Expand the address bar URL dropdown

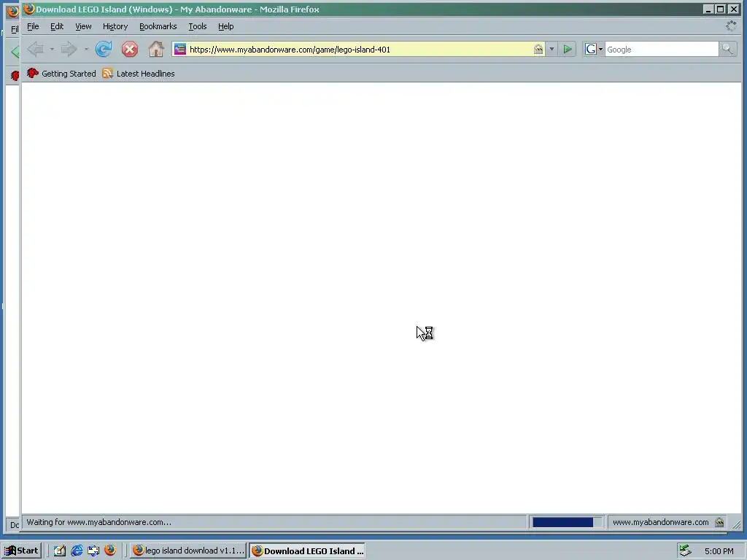click(551, 49)
